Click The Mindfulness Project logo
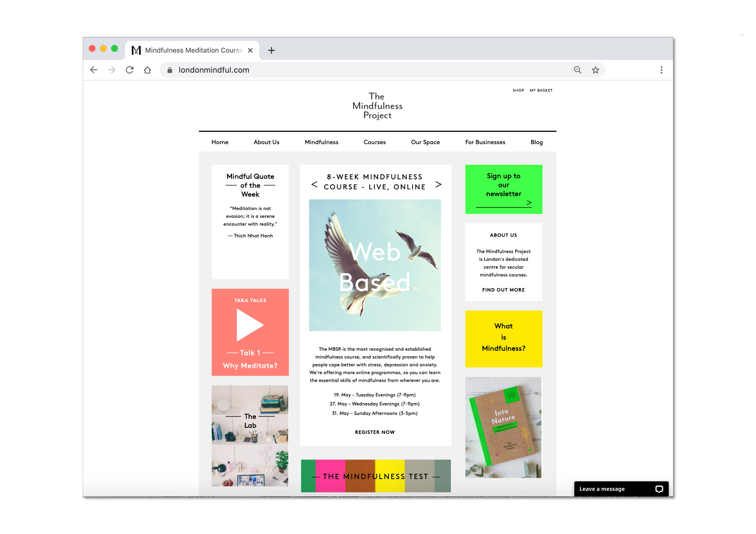This screenshot has width=756, height=534. pyautogui.click(x=377, y=106)
